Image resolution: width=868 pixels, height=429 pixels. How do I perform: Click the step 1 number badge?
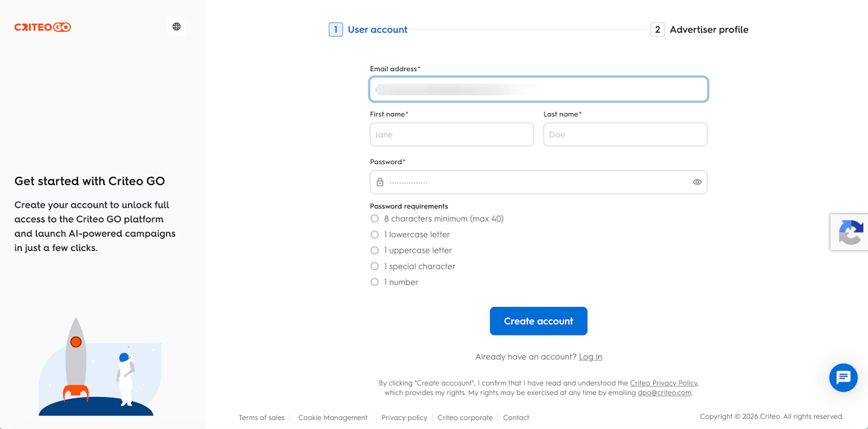[x=336, y=30]
